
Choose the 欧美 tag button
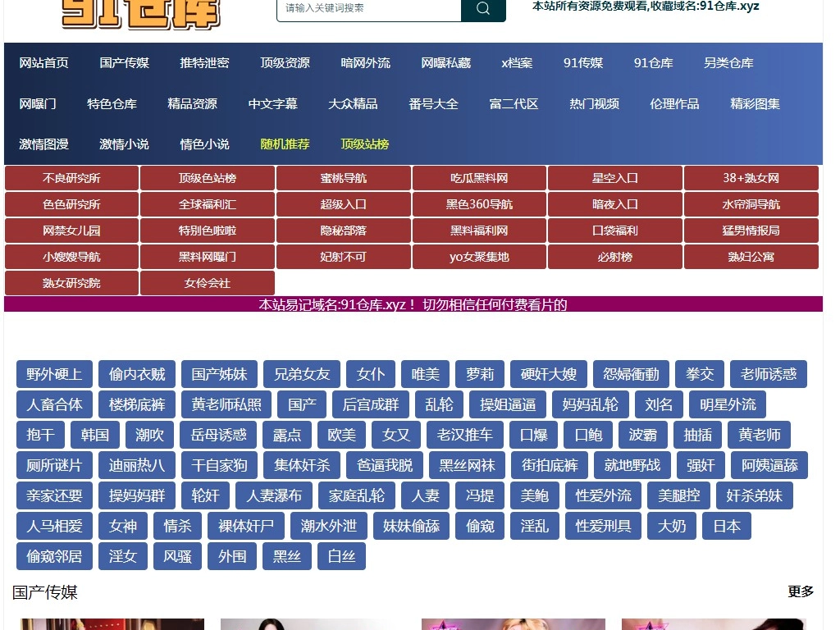pos(341,435)
